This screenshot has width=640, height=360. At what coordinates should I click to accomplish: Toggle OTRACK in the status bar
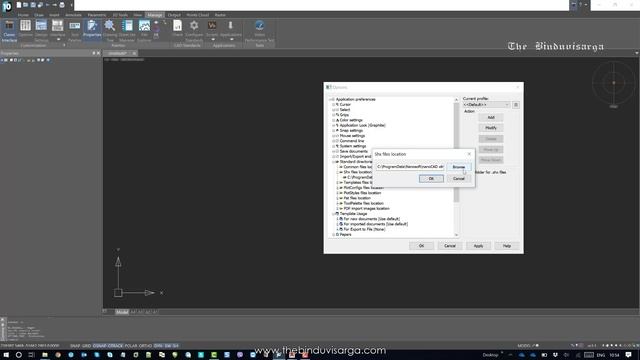coord(116,346)
